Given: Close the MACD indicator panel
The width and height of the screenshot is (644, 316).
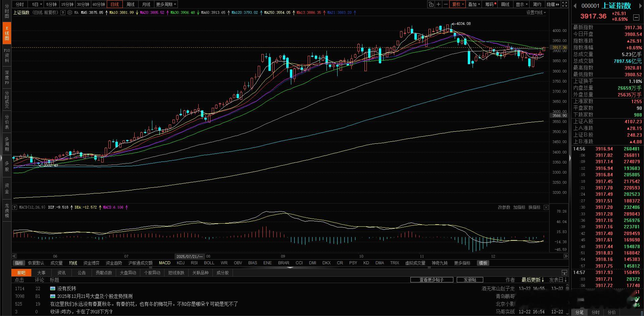Looking at the screenshot, I should pyautogui.click(x=546, y=207).
